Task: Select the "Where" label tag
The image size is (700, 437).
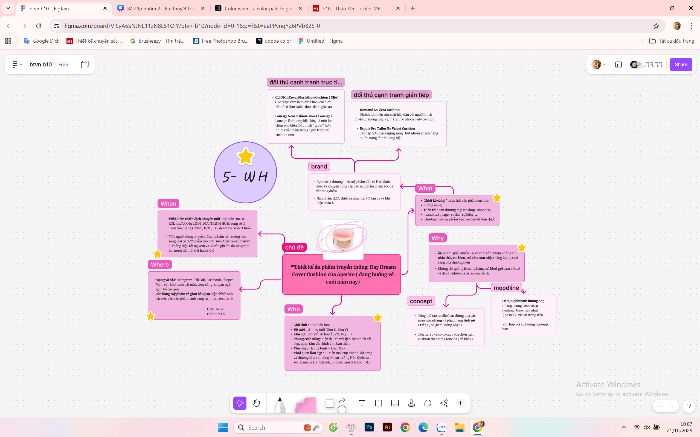Action: click(160, 265)
